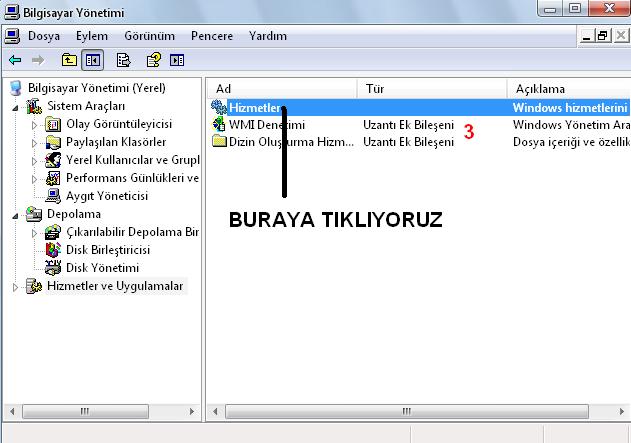This screenshot has width=631, height=443.
Task: Click the Aygıt Yöneticisi icon
Action: click(53, 196)
